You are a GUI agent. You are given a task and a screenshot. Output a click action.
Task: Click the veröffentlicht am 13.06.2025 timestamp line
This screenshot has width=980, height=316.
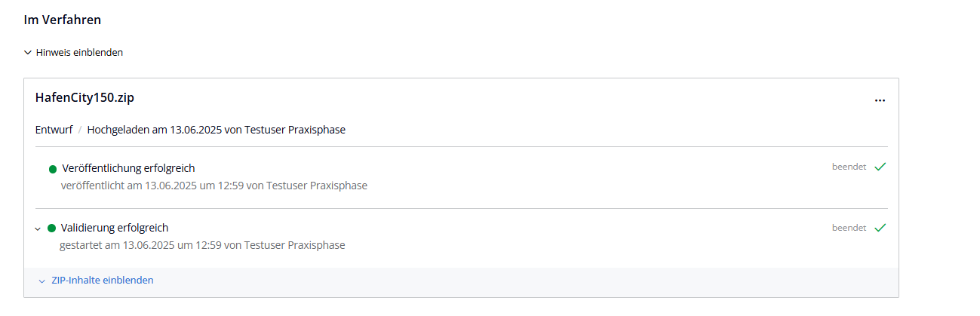[x=214, y=186]
